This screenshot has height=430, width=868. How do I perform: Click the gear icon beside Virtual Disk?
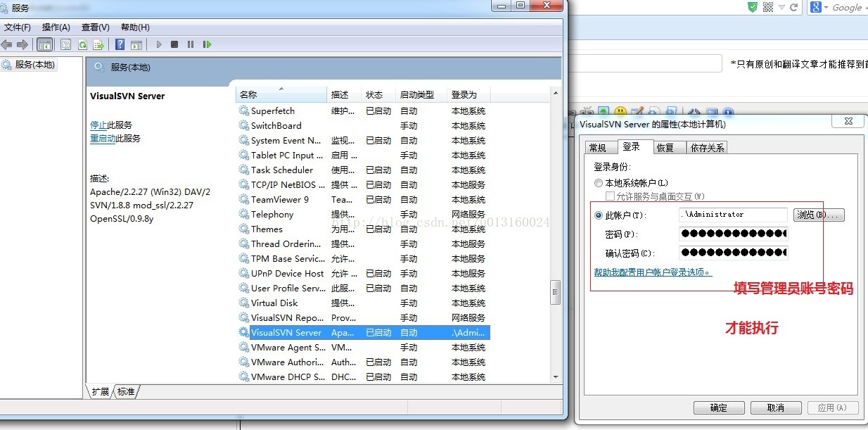(x=244, y=303)
